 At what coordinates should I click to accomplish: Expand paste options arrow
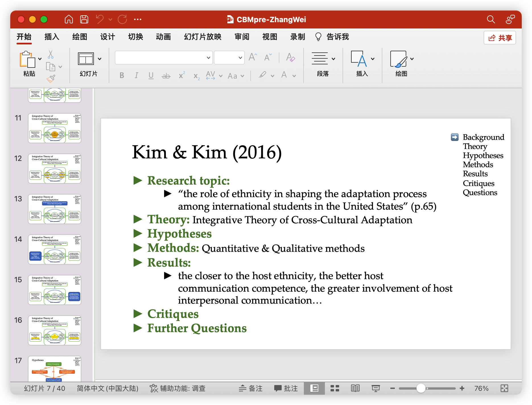click(40, 59)
